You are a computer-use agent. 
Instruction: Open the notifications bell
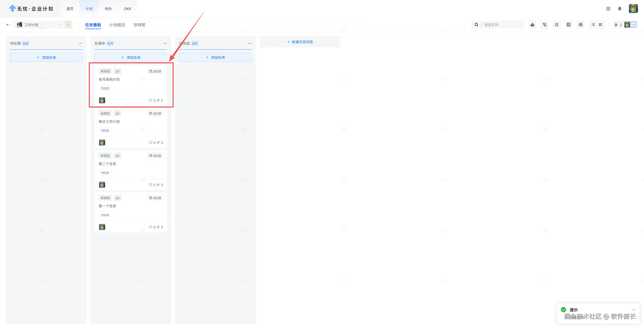620,9
